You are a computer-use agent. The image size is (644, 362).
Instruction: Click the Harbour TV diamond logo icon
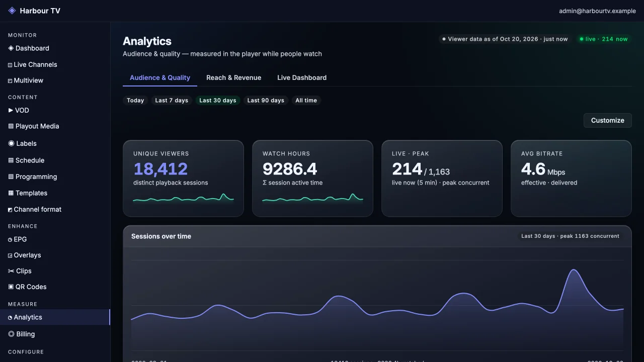coord(12,11)
